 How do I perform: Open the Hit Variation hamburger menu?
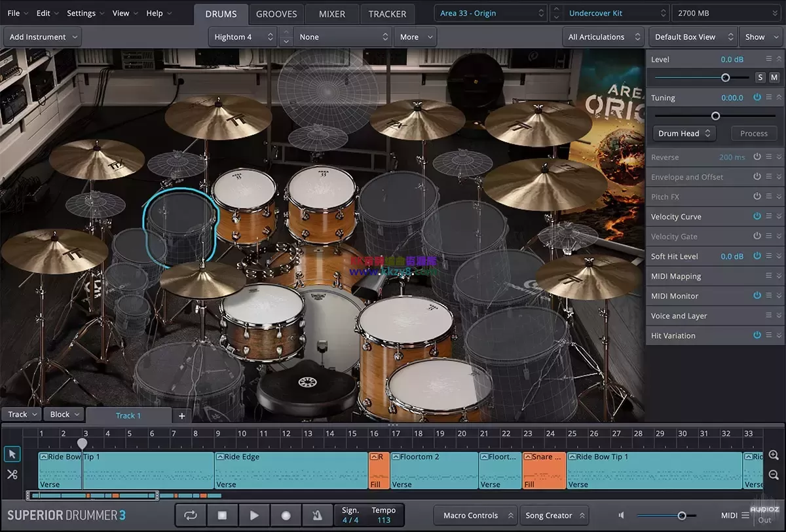point(769,335)
